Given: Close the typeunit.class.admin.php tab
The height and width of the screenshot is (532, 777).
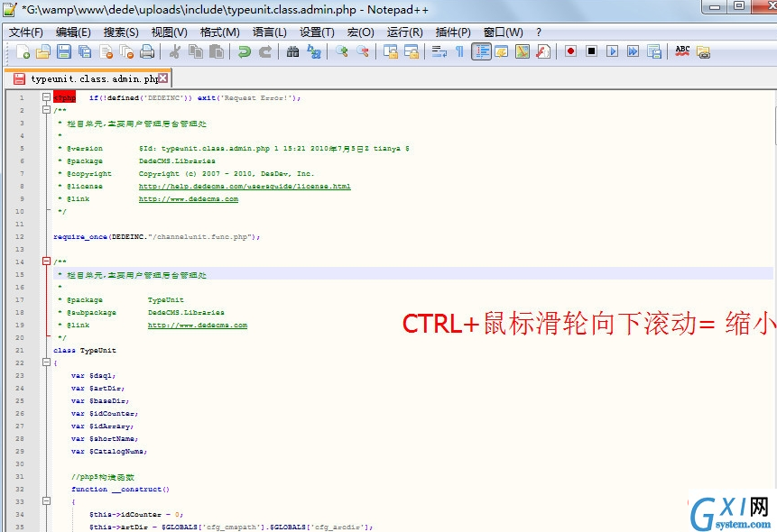Looking at the screenshot, I should coord(163,78).
